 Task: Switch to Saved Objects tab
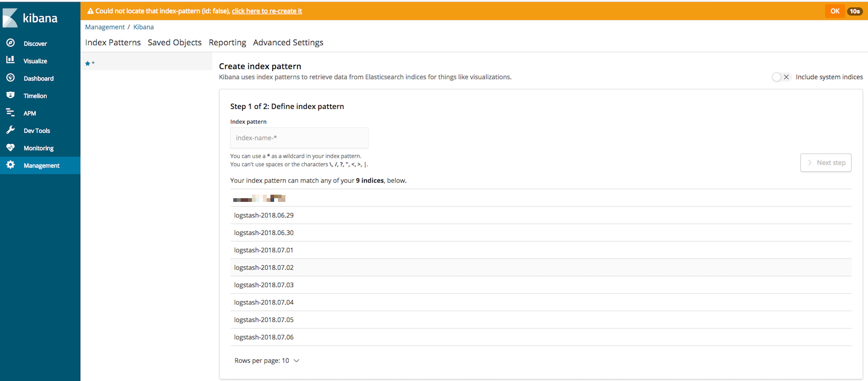[x=175, y=42]
